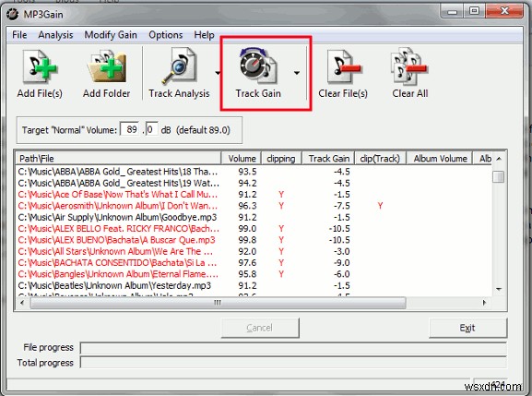The image size is (532, 396).
Task: Click the 99.8 volume value
Action: [x=247, y=240]
